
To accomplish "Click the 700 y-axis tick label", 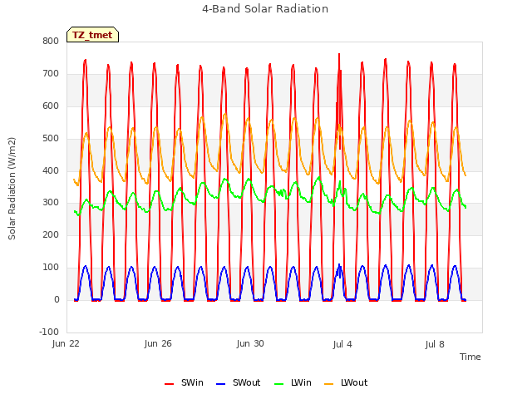I will (51, 74).
